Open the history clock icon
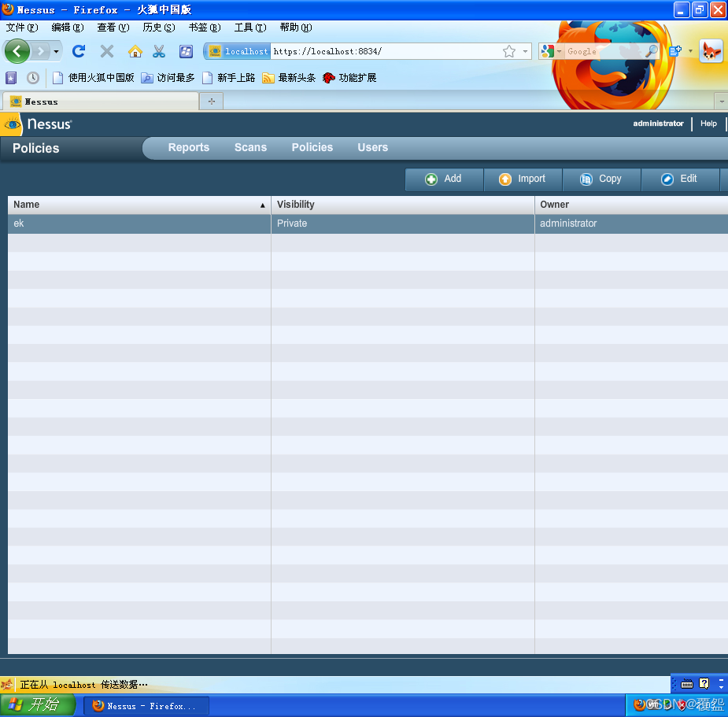Image resolution: width=728 pixels, height=717 pixels. (32, 78)
